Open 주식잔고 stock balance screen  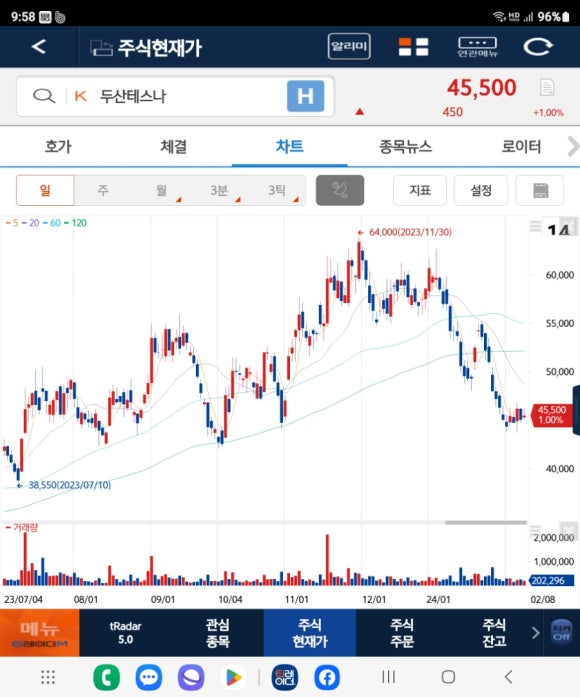pos(494,633)
